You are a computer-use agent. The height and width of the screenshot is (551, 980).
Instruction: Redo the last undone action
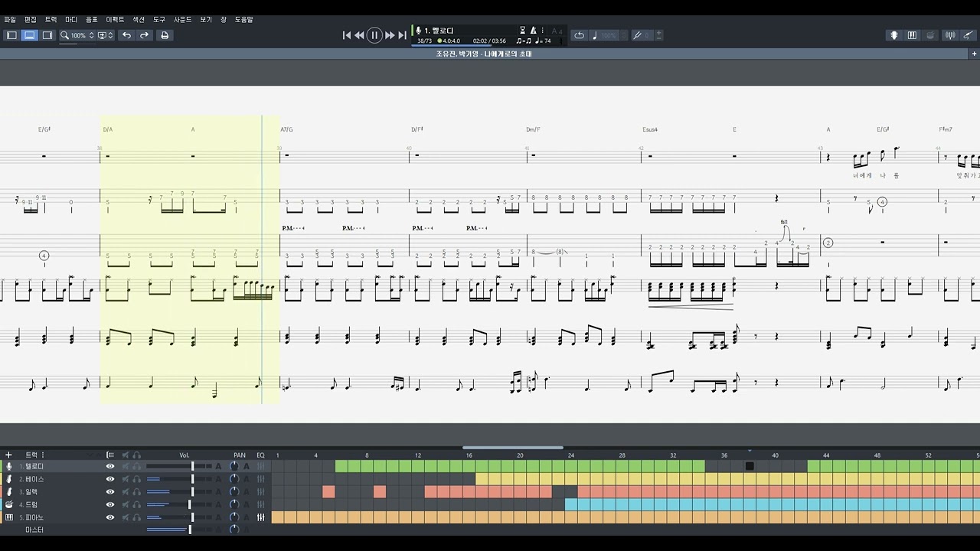(x=144, y=35)
